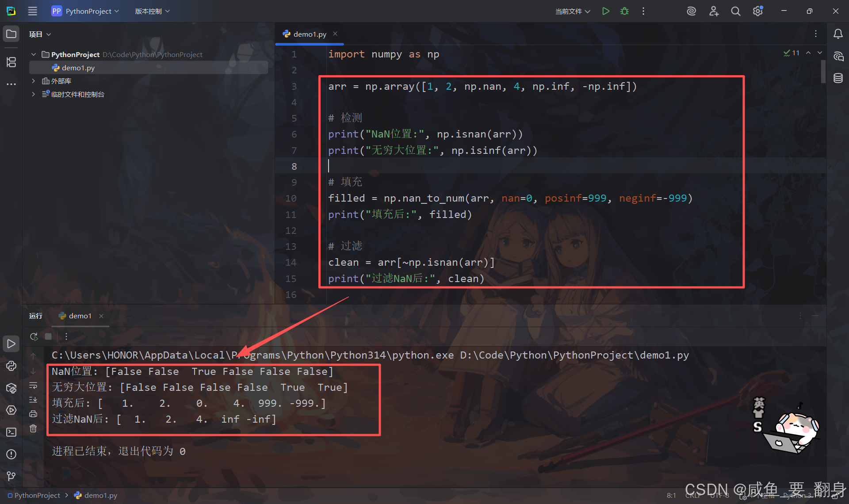Click PythonProject breadcrumb in status bar
This screenshot has width=849, height=504.
37,496
